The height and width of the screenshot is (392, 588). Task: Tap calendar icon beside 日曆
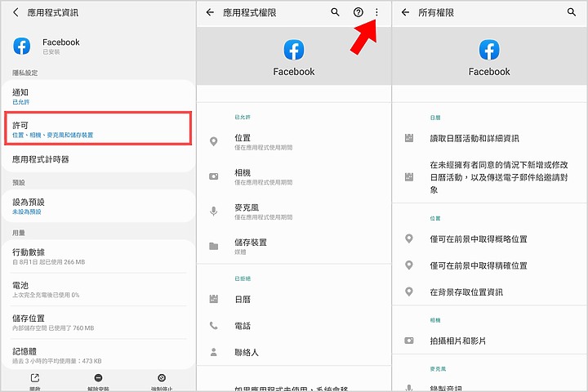[214, 299]
